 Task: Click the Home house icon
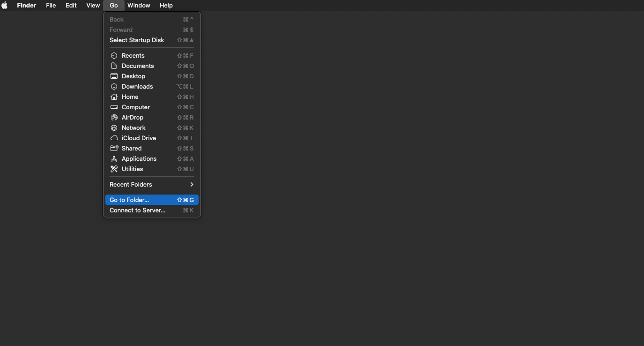(114, 97)
